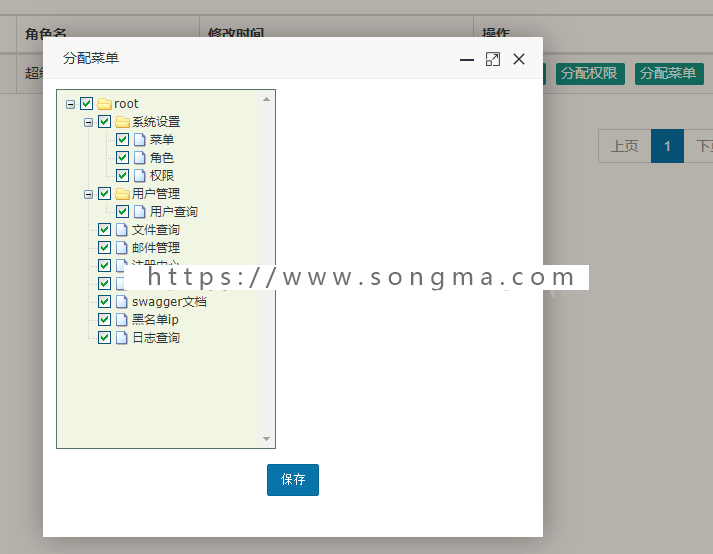Click the tree scrollbar up arrow

[266, 99]
